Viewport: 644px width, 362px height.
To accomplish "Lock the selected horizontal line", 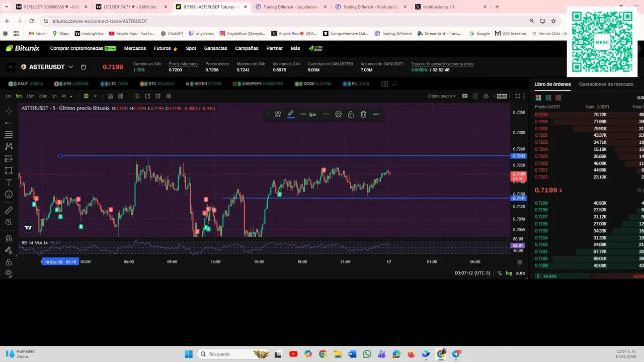I will [x=351, y=114].
